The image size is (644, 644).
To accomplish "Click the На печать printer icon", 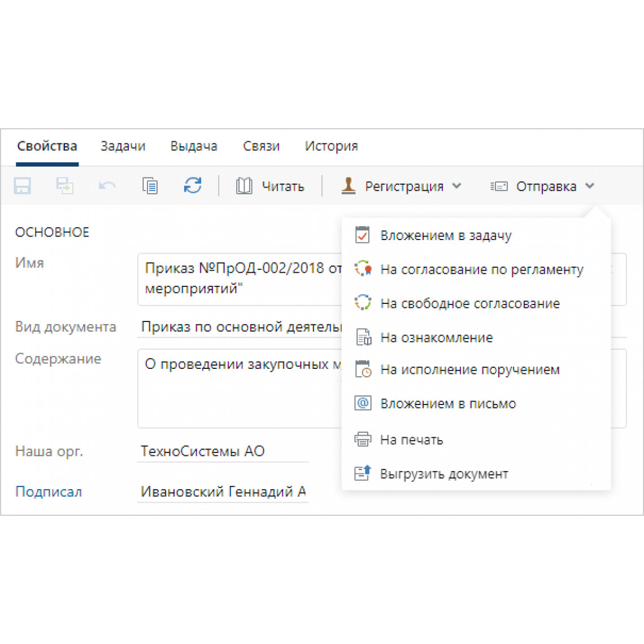I will (x=363, y=440).
